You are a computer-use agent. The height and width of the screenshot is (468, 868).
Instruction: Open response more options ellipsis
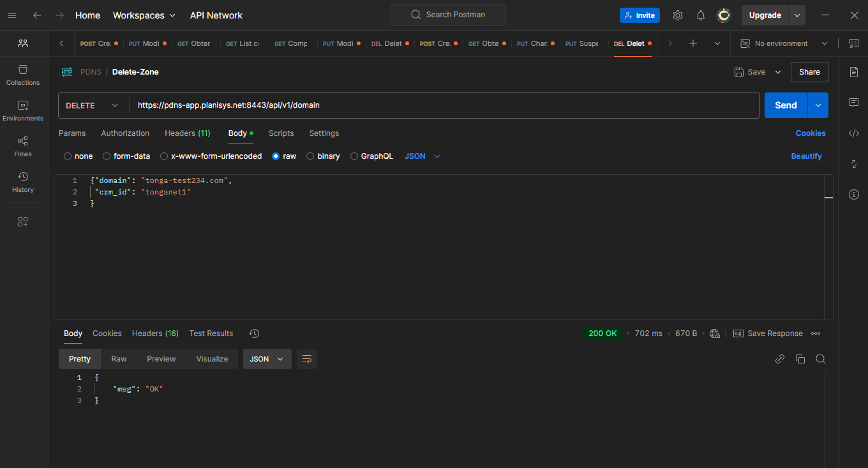[x=816, y=333]
